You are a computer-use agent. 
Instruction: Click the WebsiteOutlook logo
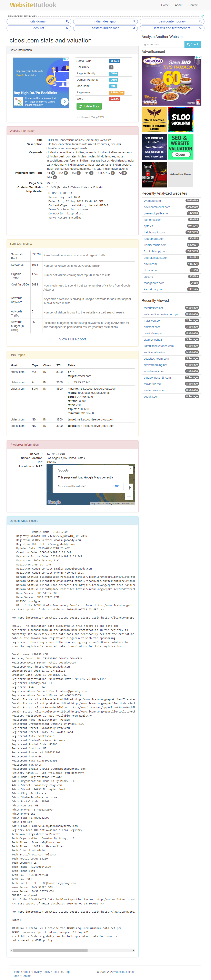pyautogui.click(x=33, y=5)
